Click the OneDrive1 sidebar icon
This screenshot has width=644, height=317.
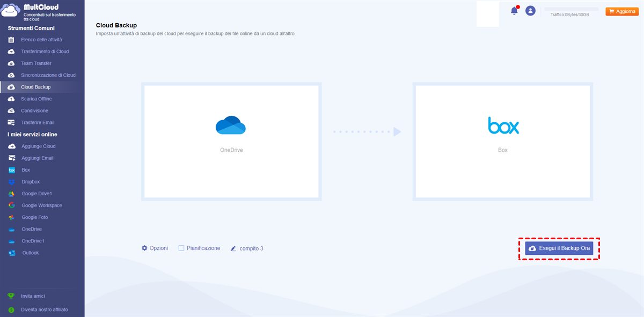pyautogui.click(x=11, y=241)
